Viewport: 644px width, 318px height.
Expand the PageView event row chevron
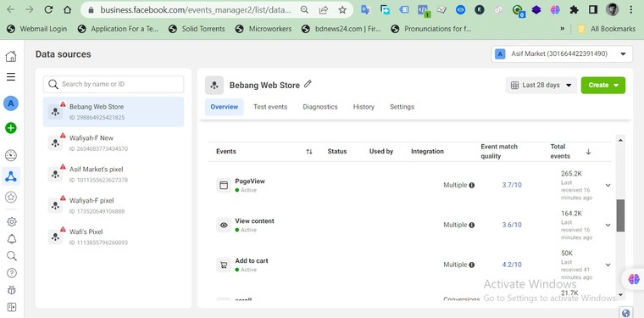pyautogui.click(x=608, y=186)
